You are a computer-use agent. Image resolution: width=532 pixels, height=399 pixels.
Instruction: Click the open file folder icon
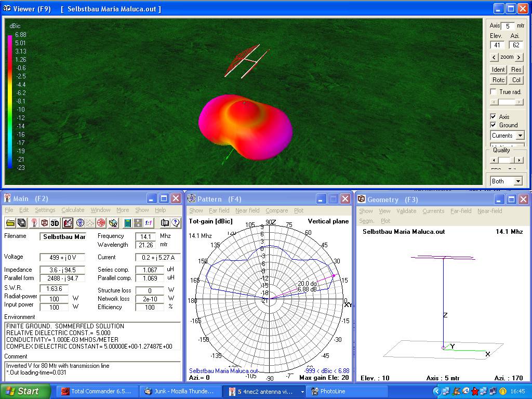10,223
